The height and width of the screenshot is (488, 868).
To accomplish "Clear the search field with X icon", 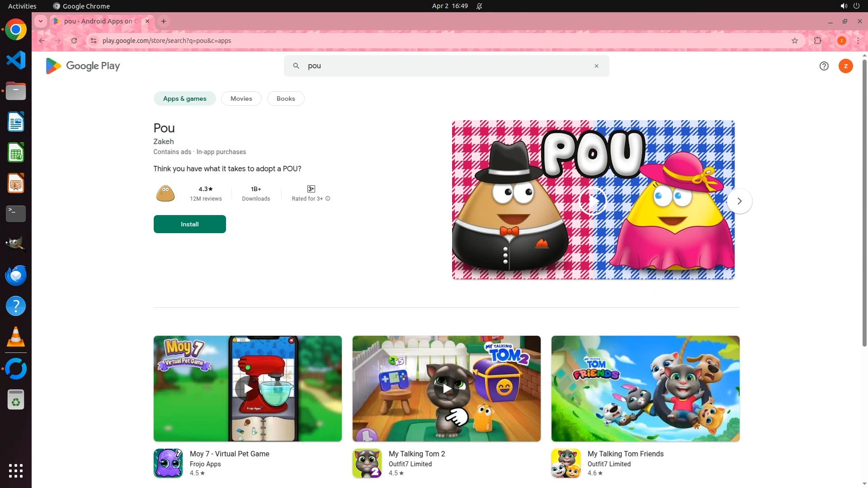I will coord(596,66).
